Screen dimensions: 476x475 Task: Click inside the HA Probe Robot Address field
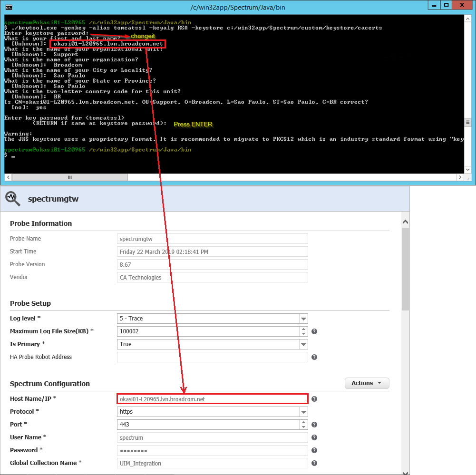tap(212, 357)
